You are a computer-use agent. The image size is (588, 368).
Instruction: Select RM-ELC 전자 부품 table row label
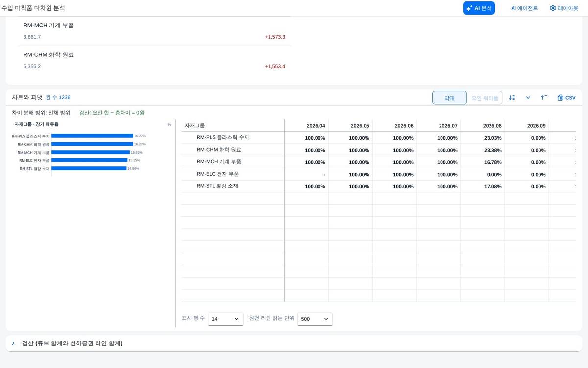pyautogui.click(x=218, y=174)
